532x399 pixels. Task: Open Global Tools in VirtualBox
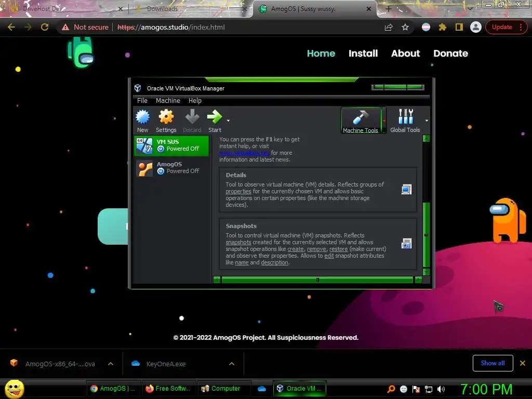pos(405,121)
